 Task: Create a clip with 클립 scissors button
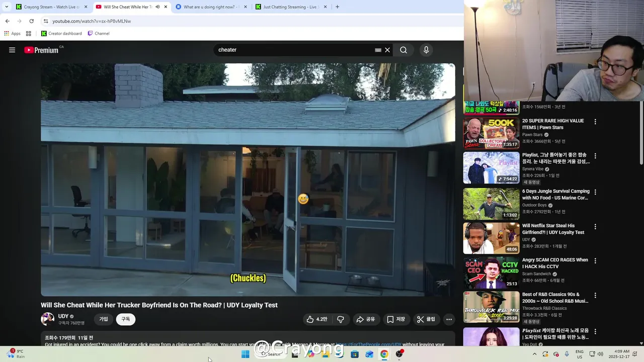[426, 319]
